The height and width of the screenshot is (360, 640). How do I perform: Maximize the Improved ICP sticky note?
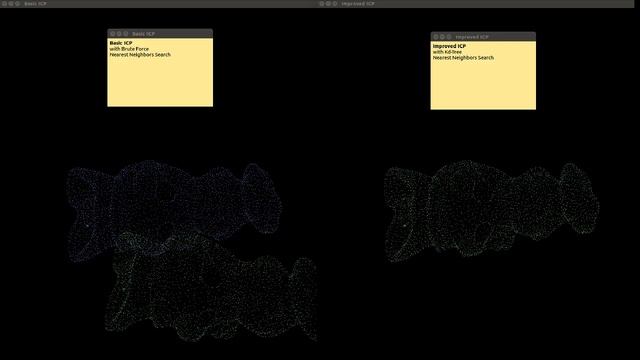pyautogui.click(x=449, y=37)
